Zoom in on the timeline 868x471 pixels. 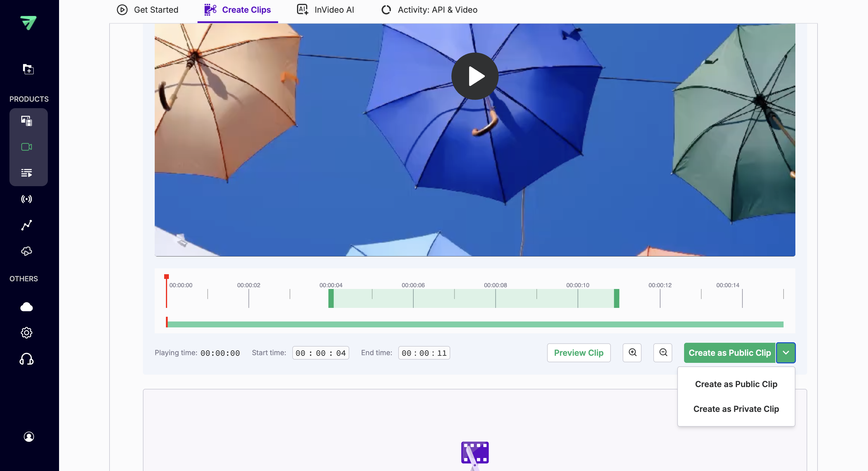(632, 353)
